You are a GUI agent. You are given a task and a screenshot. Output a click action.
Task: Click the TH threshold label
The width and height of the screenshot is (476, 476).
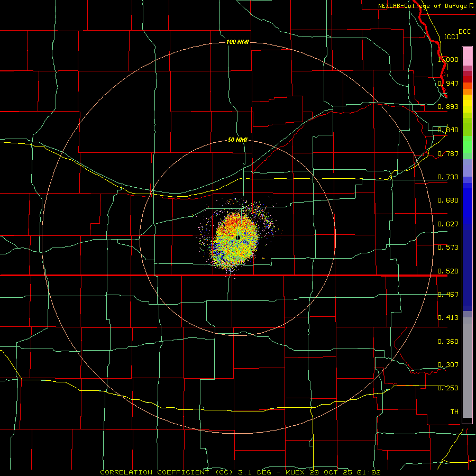pyautogui.click(x=454, y=412)
